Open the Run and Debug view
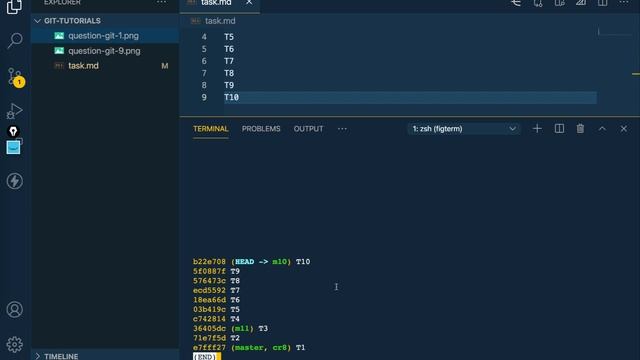 15,111
